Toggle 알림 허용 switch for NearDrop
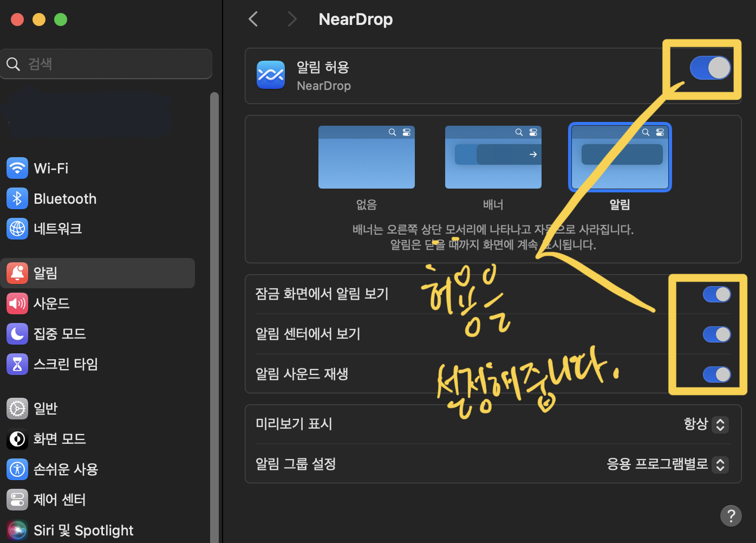This screenshot has width=756, height=543. [x=711, y=68]
